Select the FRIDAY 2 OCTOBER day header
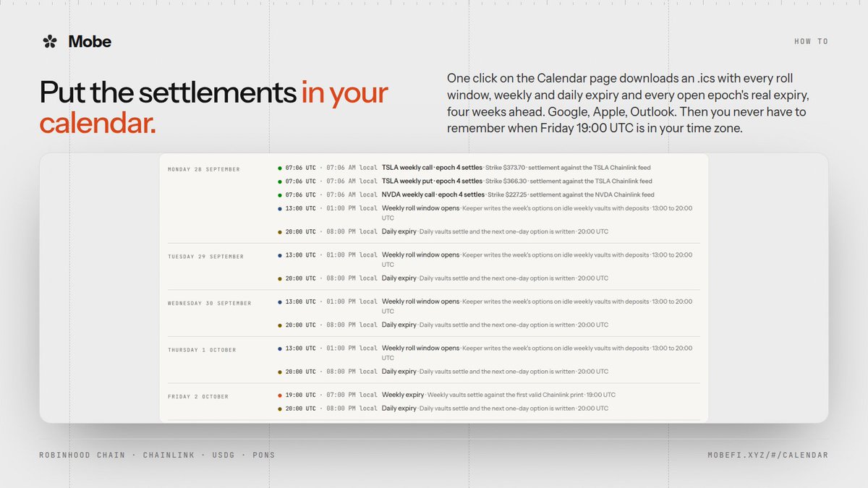The width and height of the screenshot is (868, 488). coord(197,396)
